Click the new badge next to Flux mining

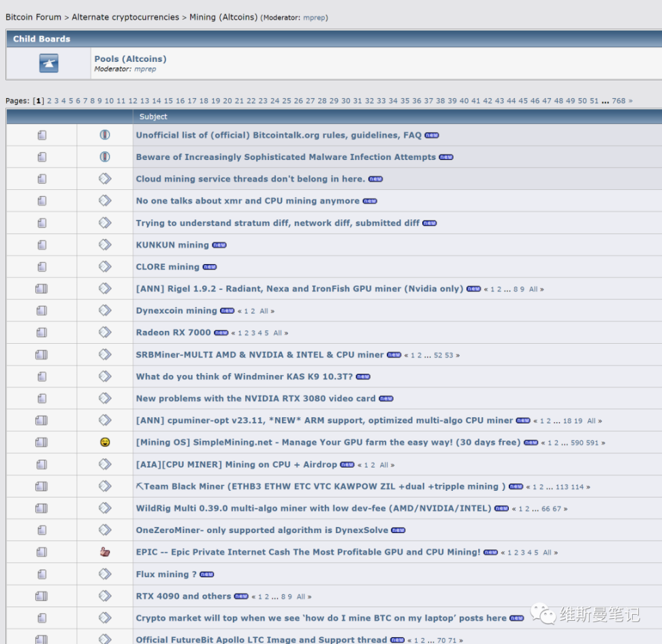tap(207, 575)
